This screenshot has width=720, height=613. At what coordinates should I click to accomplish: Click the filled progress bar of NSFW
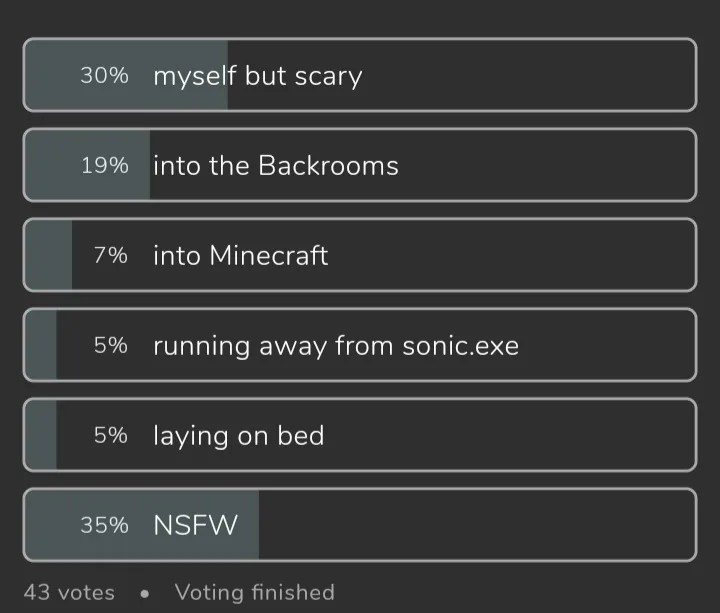tap(142, 525)
